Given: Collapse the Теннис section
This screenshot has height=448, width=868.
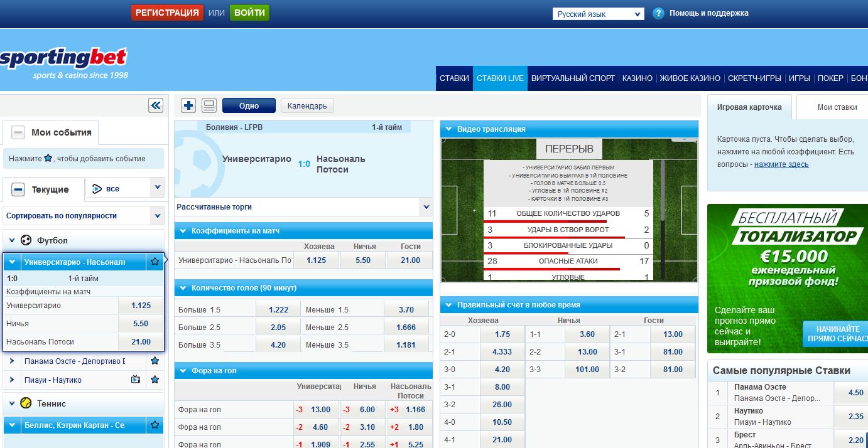Looking at the screenshot, I should coord(11,403).
